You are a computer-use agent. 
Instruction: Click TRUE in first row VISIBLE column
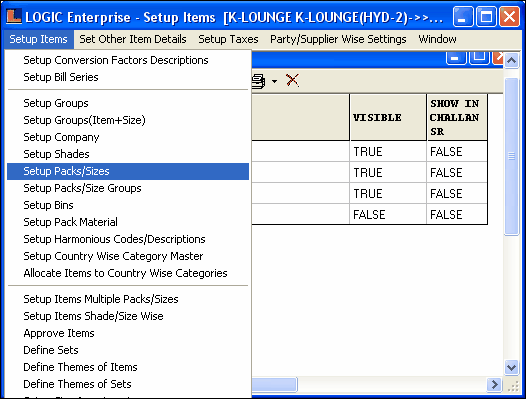388,152
